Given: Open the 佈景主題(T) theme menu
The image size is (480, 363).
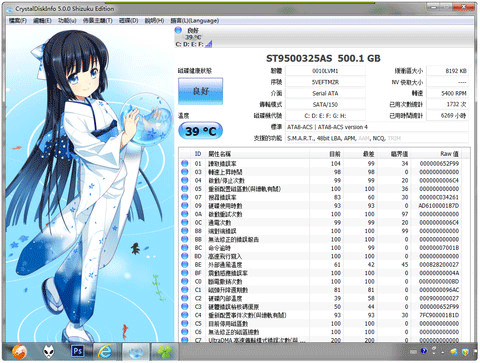Looking at the screenshot, I should point(97,21).
